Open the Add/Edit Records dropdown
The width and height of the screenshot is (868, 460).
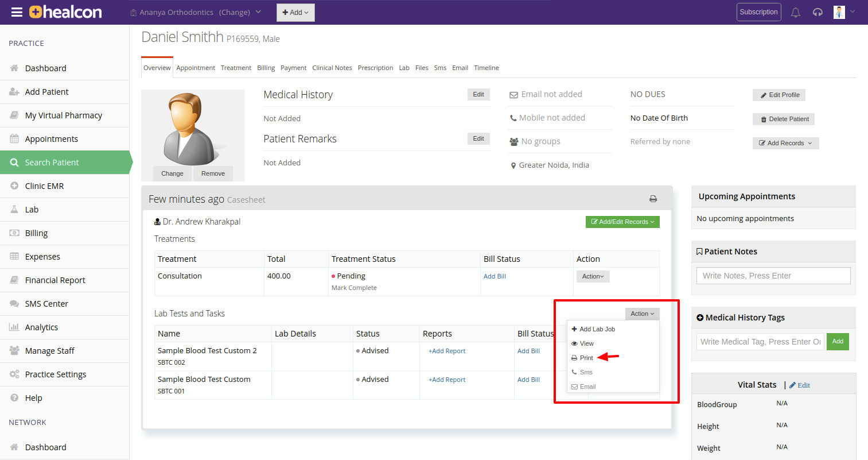pos(622,222)
